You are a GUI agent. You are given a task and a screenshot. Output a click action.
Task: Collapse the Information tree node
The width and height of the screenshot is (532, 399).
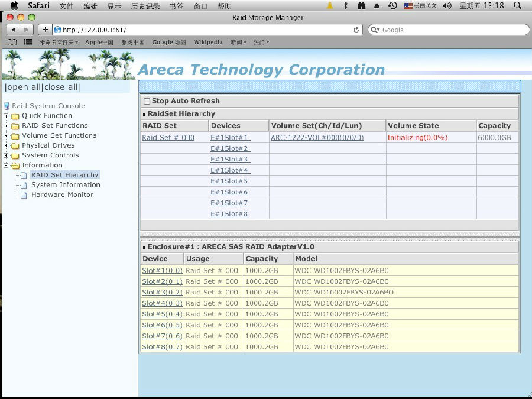pos(6,166)
